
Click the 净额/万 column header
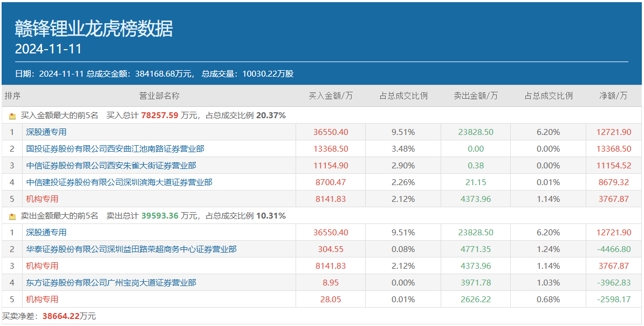(614, 96)
